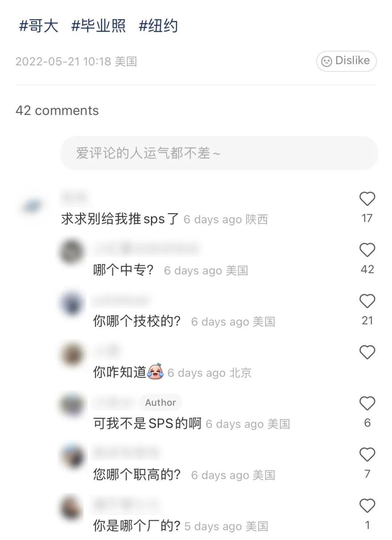Tap the heart beside '哪个中专?' comment
This screenshot has width=392, height=540.
click(367, 250)
